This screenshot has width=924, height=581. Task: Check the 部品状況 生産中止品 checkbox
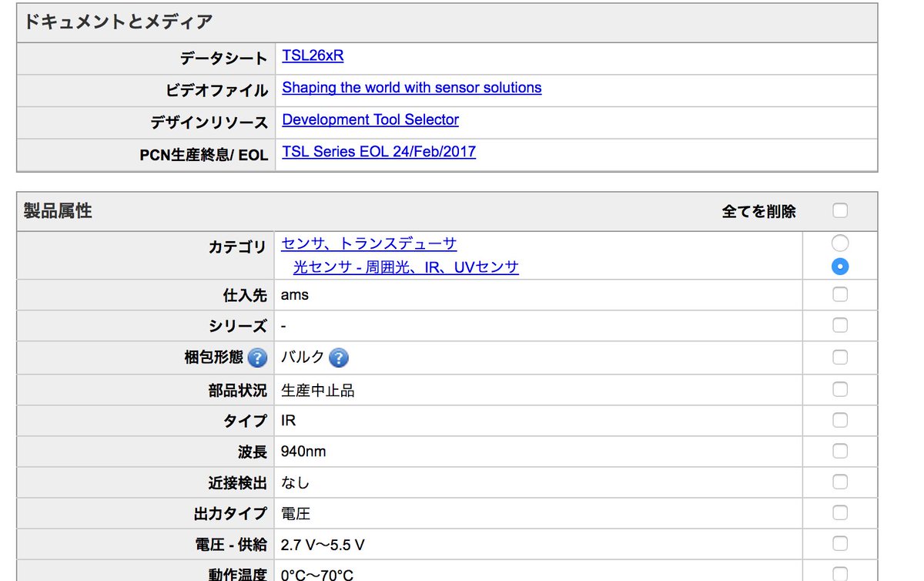[840, 388]
